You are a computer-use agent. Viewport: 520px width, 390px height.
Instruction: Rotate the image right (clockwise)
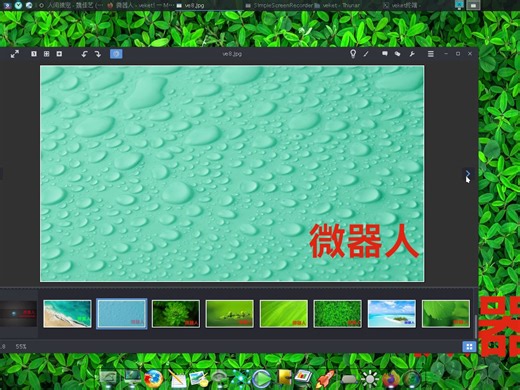point(98,54)
